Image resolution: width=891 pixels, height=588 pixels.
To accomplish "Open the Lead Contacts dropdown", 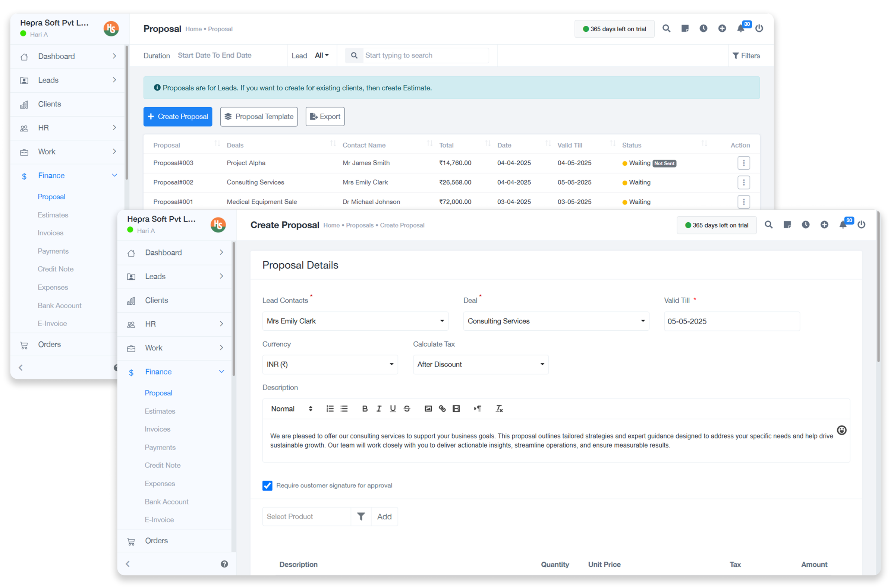I will point(355,321).
